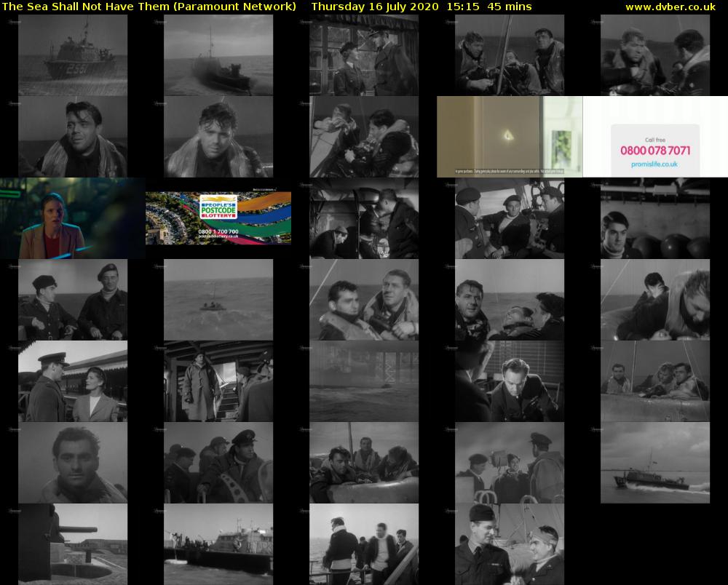Screen dimensions: 728x585
Task: Open frame of smiling man beside lying man
Action: 510,300
